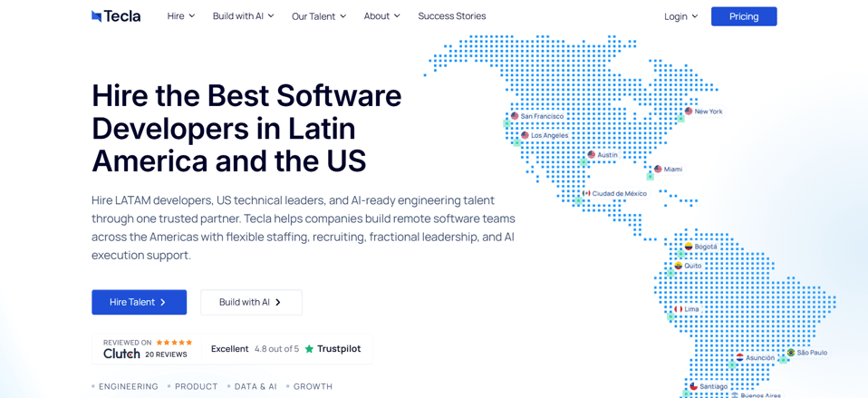The width and height of the screenshot is (868, 398).
Task: Click the '4.8 out of 5' rating text
Action: coord(276,349)
